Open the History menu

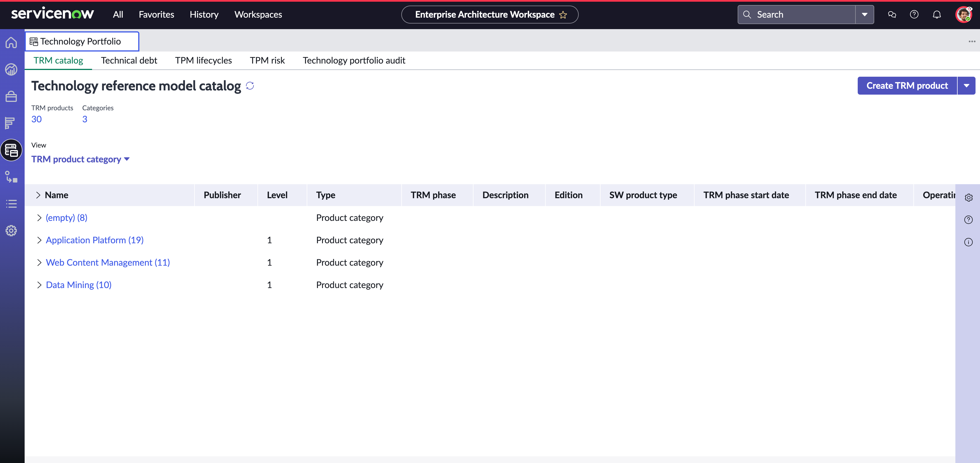pyautogui.click(x=204, y=15)
